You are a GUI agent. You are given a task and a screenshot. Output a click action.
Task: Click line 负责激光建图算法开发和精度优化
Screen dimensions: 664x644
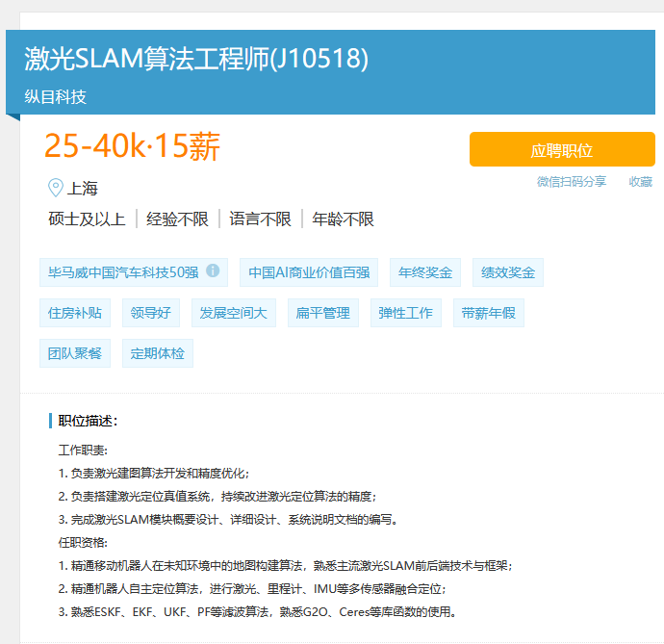click(154, 474)
